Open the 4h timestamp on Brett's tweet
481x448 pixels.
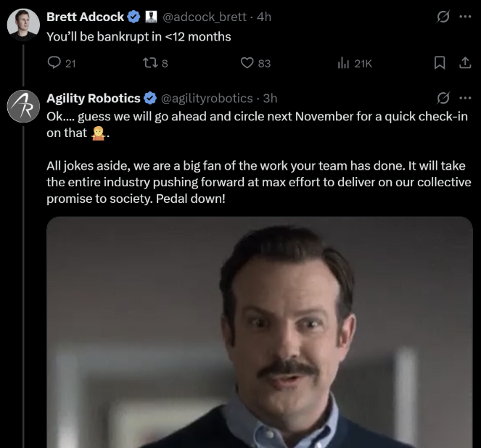pyautogui.click(x=264, y=17)
